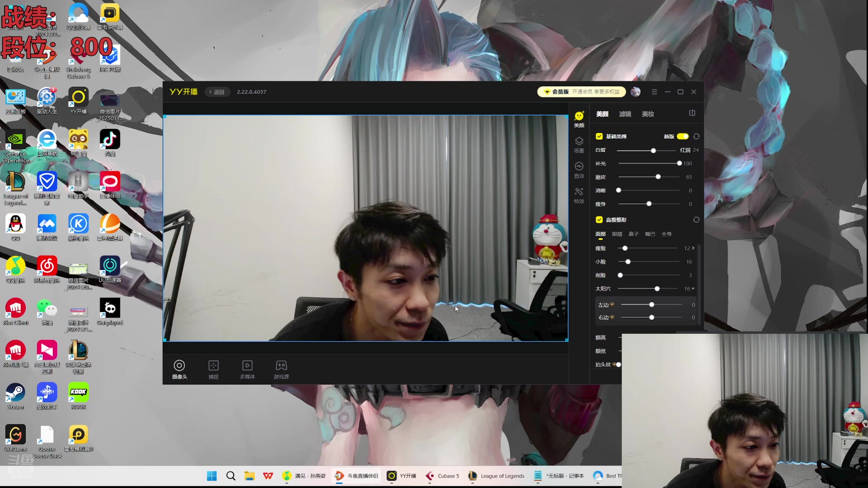
Task: Open the 记事本 notepad taskbar item
Action: click(559, 476)
